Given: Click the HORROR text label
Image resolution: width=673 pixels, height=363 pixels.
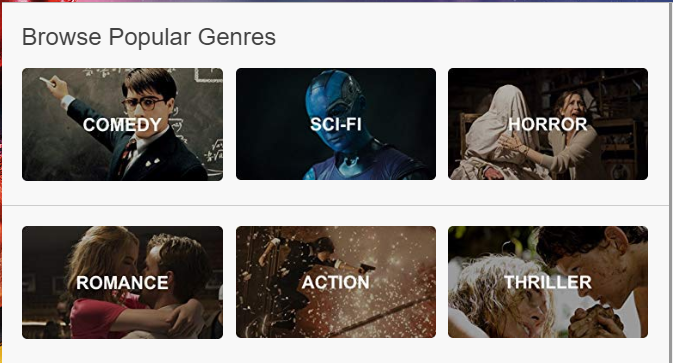Looking at the screenshot, I should [548, 124].
